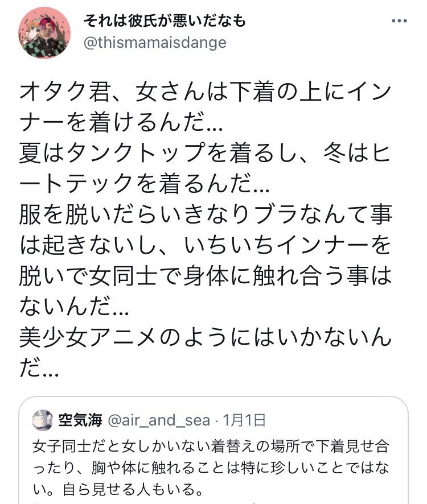Select the quoted line starting ったり、胸や体に触れる
Screen dimensions: 427x504
tap(211, 468)
